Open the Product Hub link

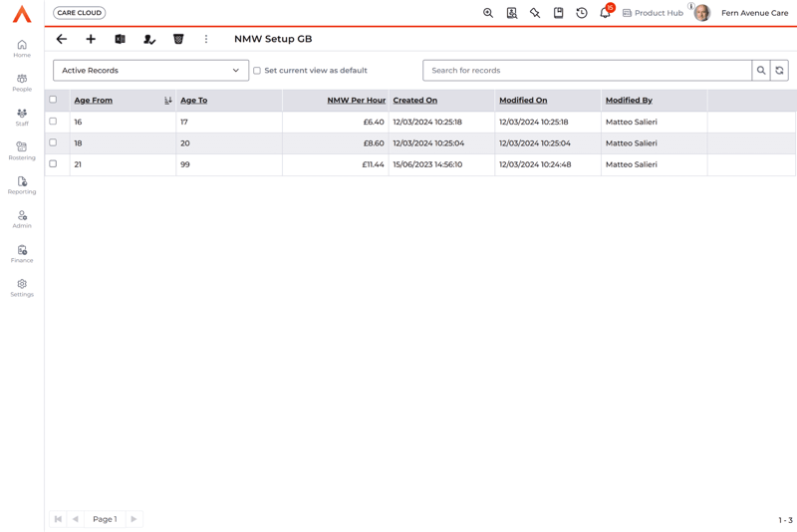[653, 13]
